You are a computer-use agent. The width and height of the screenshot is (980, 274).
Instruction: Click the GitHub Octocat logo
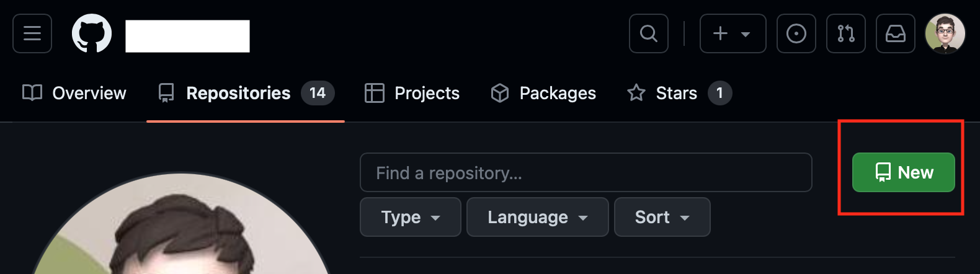click(92, 33)
